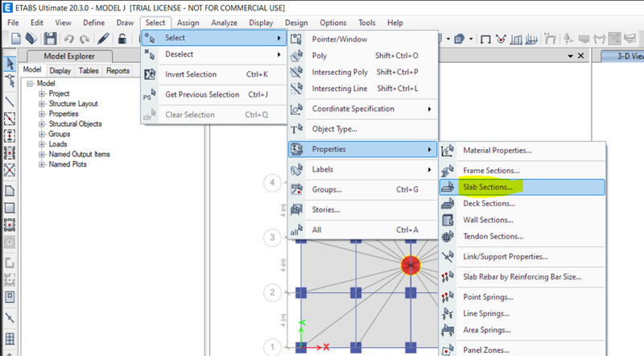This screenshot has height=356, width=644.
Task: Select the reshape object tool
Action: [x=10, y=81]
